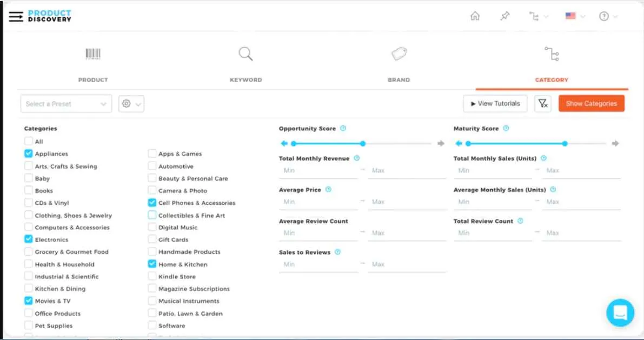Image resolution: width=644 pixels, height=340 pixels.
Task: Check the Automotive category checkbox
Action: pyautogui.click(x=152, y=166)
